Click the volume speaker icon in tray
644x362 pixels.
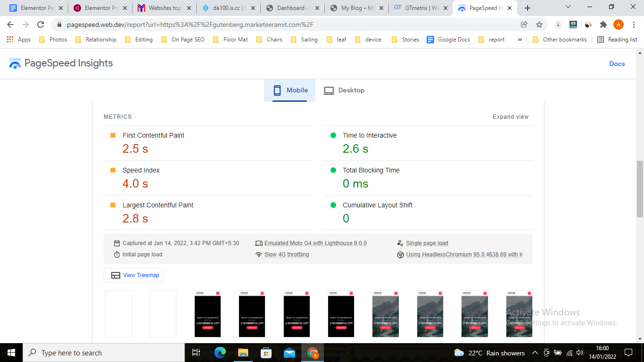[580, 353]
